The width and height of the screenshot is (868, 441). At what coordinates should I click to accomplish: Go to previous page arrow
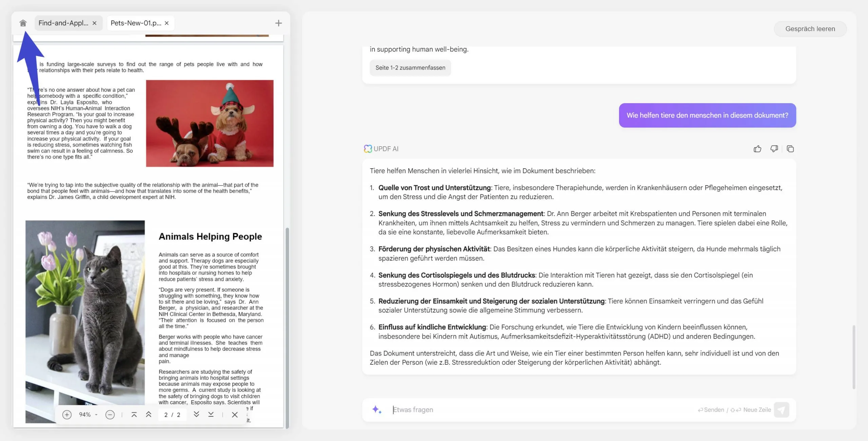pyautogui.click(x=149, y=415)
